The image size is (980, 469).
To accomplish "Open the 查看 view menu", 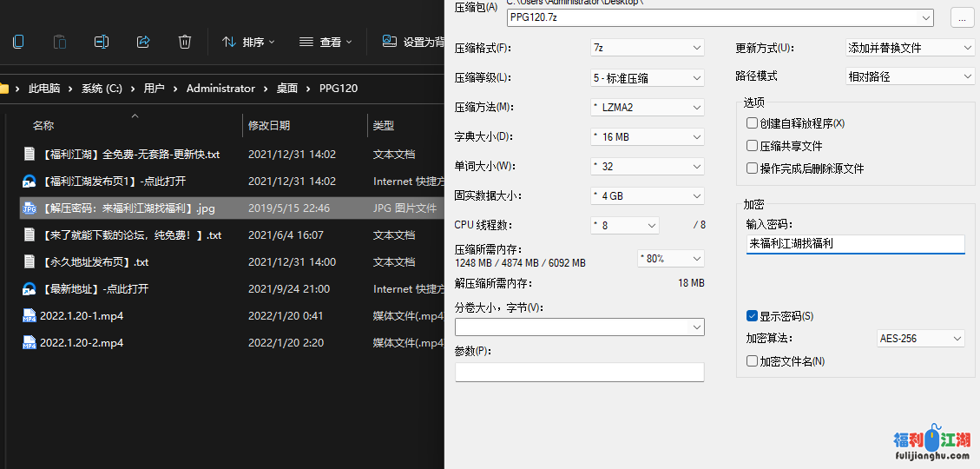I will click(326, 42).
